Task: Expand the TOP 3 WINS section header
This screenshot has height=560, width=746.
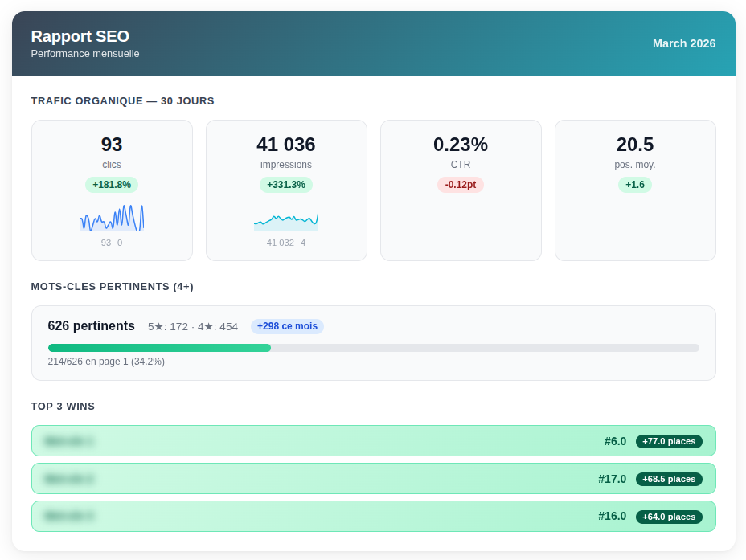Action: point(63,407)
